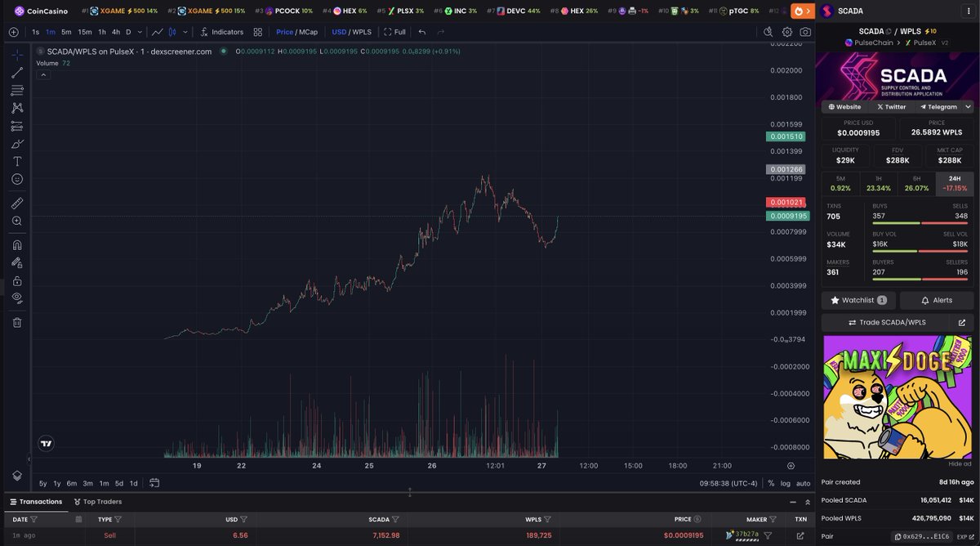The width and height of the screenshot is (980, 546).
Task: Open the SCADA Twitter link
Action: pyautogui.click(x=892, y=106)
